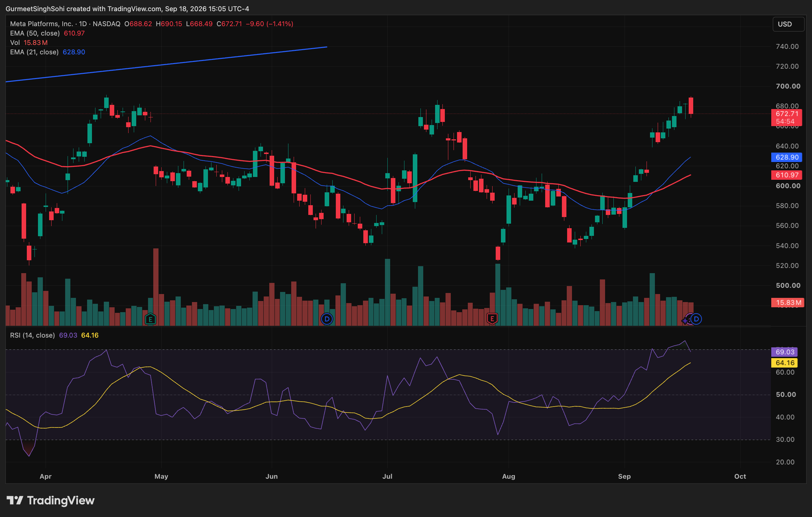Click the purple 69.03 value in the RSI legend
Screen dimensions: 812x517
[x=68, y=335]
